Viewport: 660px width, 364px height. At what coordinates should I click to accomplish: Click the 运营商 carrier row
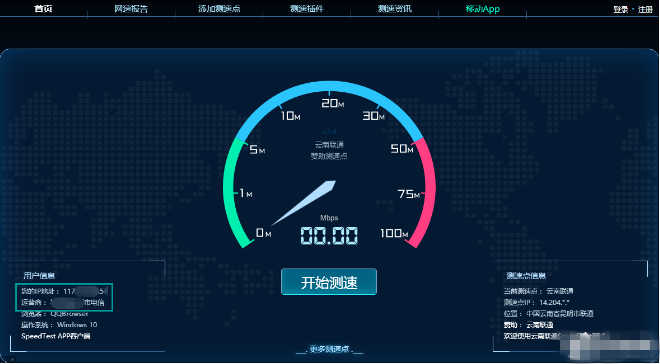coord(62,302)
